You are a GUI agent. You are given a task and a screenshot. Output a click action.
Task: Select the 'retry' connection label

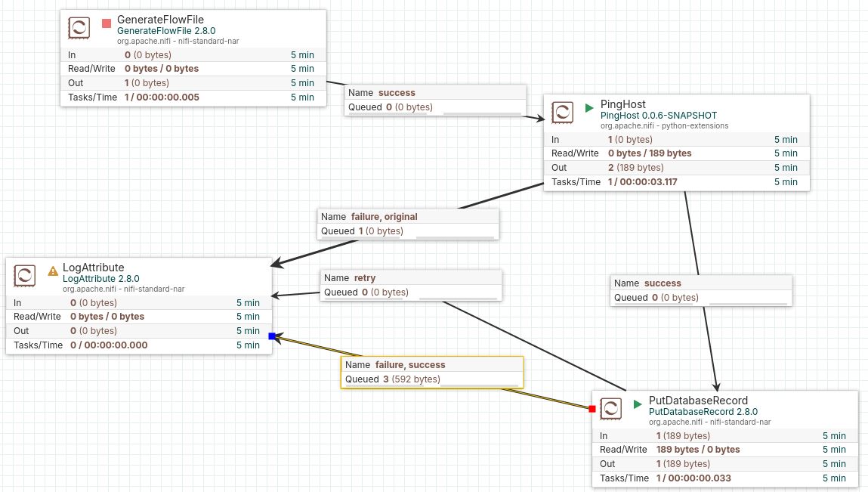point(411,285)
